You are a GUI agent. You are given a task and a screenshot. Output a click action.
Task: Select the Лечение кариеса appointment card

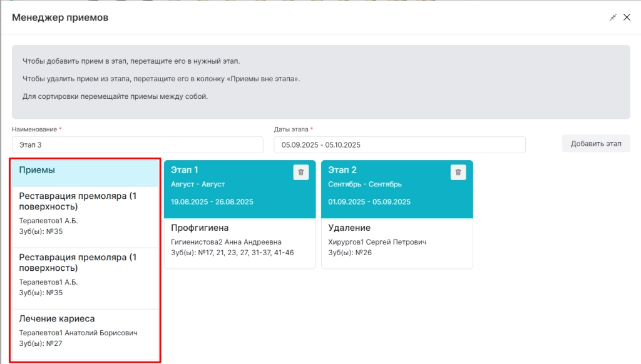point(85,335)
